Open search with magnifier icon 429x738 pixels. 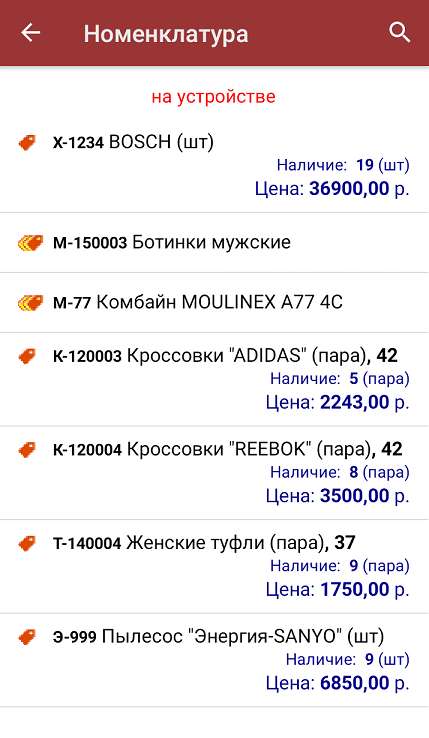tap(399, 32)
